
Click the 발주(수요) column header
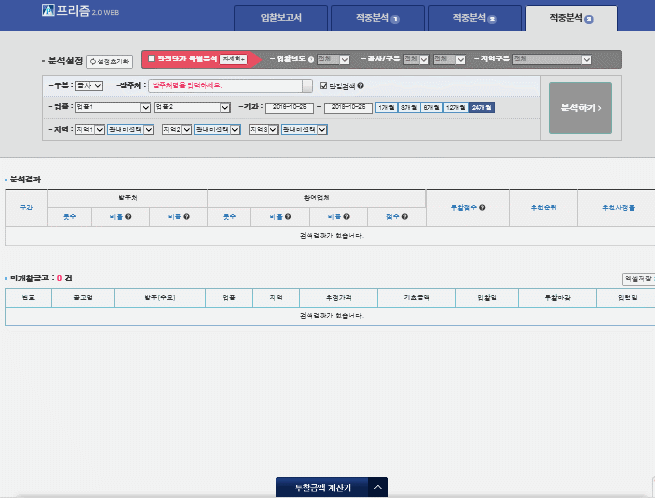[160, 297]
